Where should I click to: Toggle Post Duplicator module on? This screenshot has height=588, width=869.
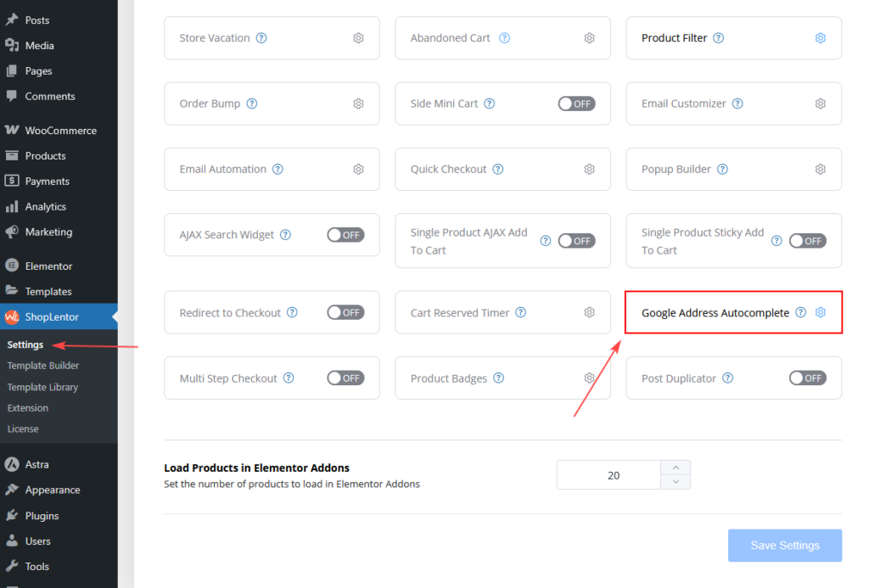point(807,378)
